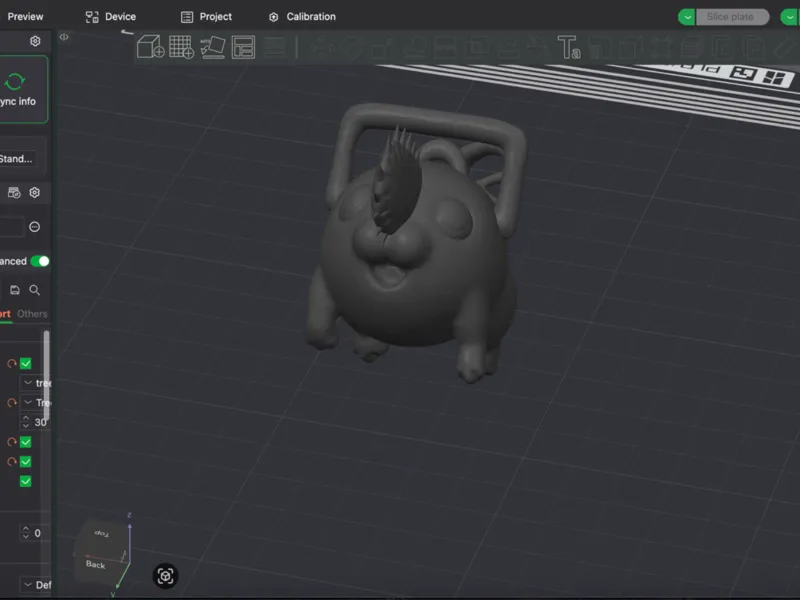Viewport: 800px width, 600px height.
Task: Click the Auto orient icon
Action: [x=213, y=47]
